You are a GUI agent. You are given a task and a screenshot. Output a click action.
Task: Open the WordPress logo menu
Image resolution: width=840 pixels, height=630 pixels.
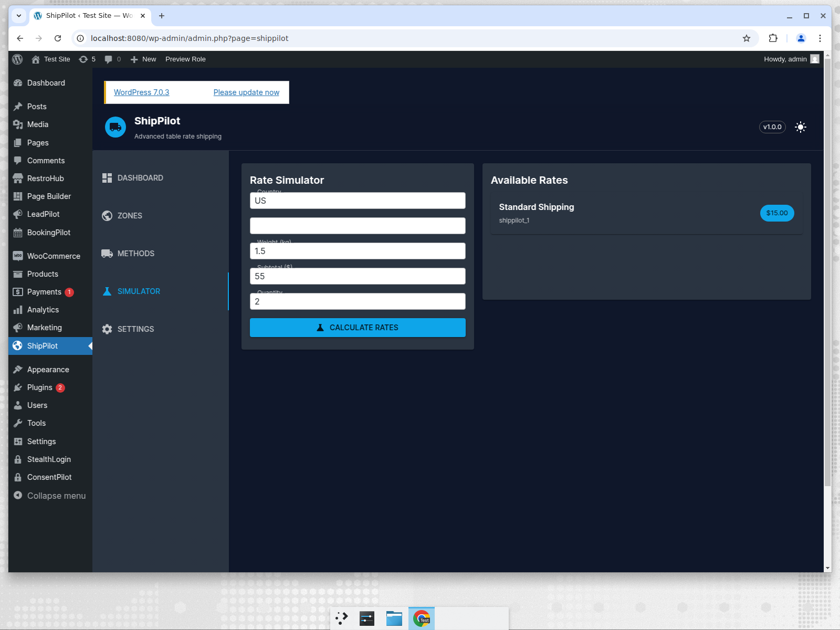(x=17, y=59)
